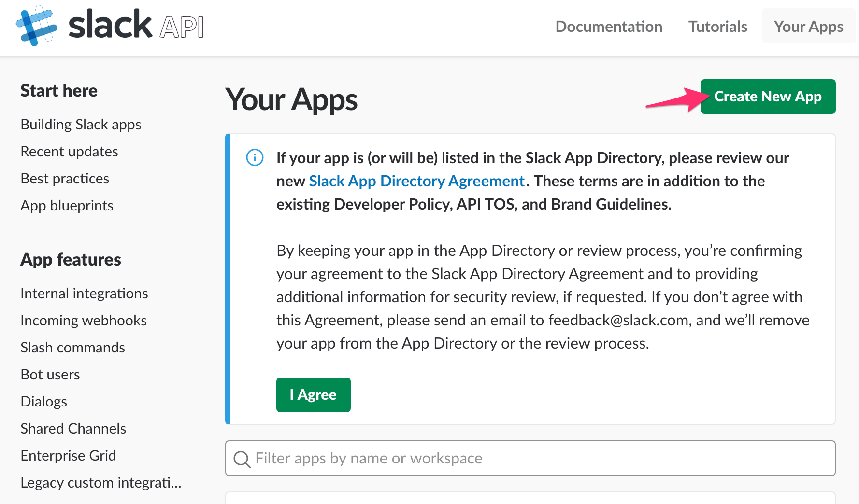
Task: Click the Slack API logo icon
Action: pyautogui.click(x=37, y=26)
